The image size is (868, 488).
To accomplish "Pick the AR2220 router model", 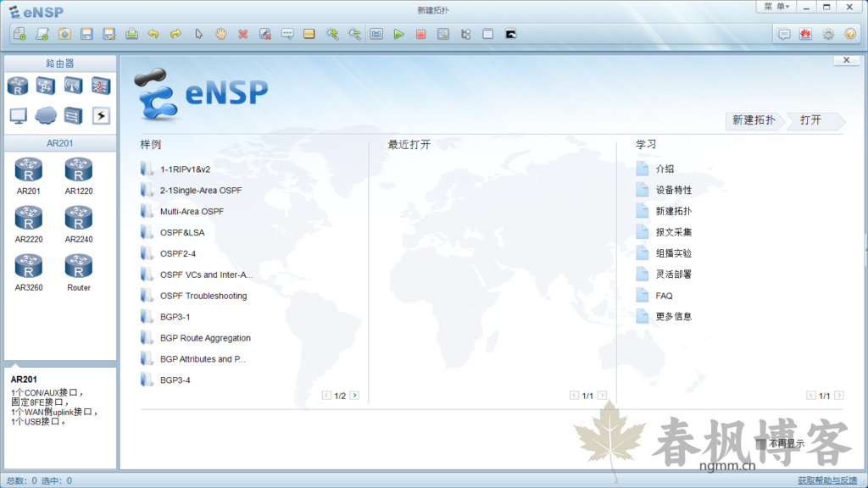I will pyautogui.click(x=28, y=224).
